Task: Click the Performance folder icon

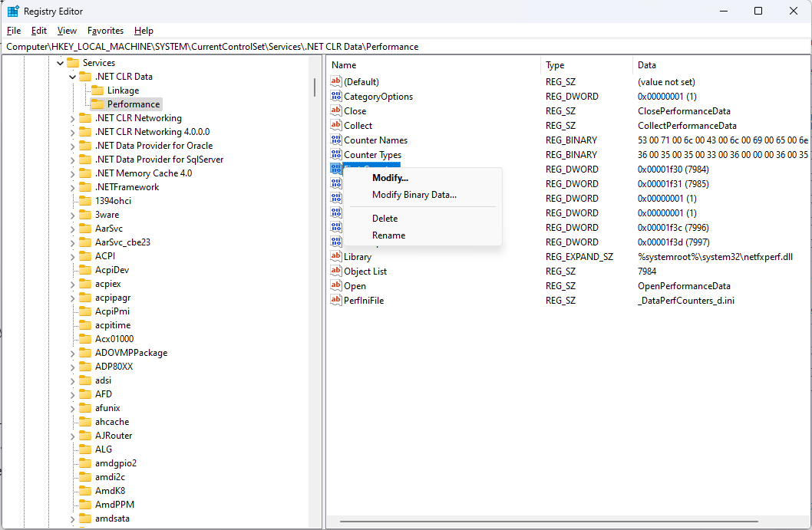Action: click(97, 104)
